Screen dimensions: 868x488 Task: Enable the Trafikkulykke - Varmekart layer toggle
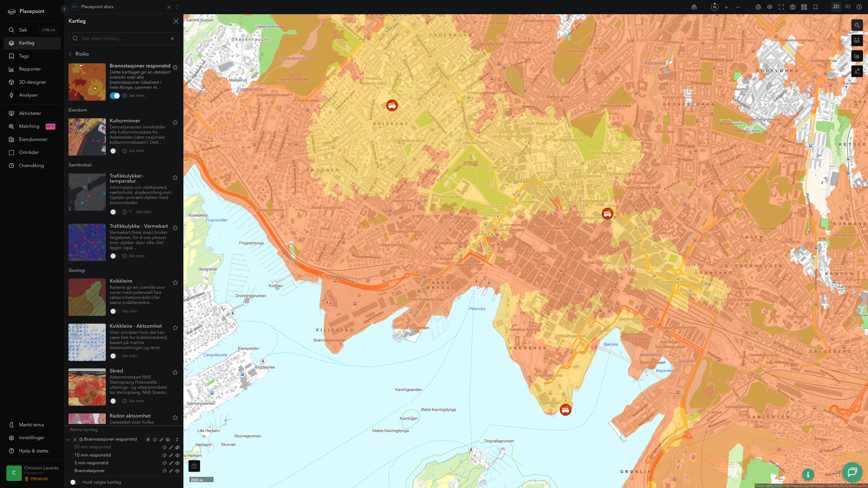click(115, 256)
